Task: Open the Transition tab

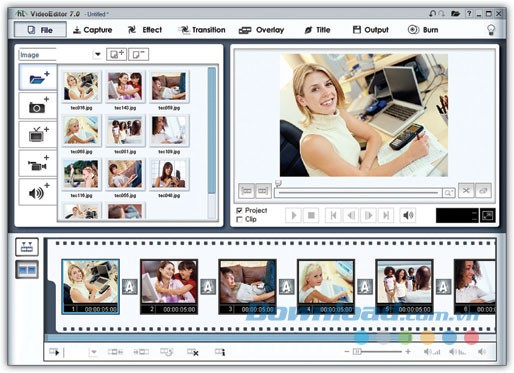Action: 202,30
